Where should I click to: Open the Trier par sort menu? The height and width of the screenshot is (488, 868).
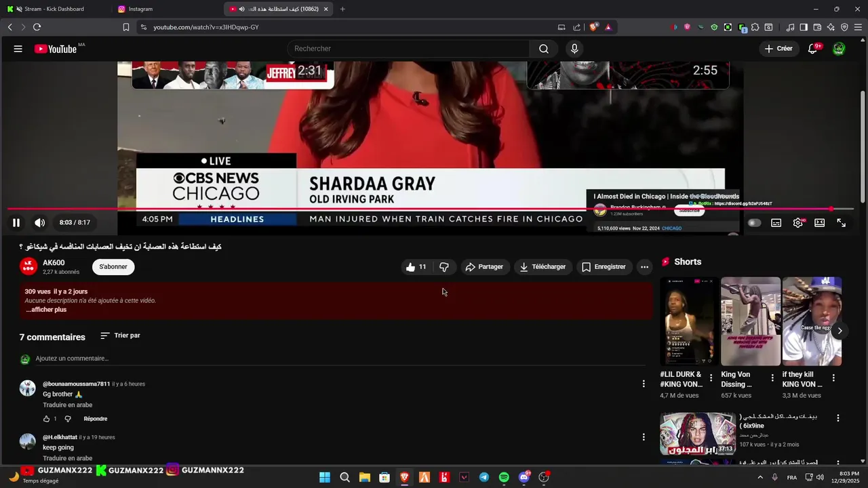pyautogui.click(x=120, y=335)
